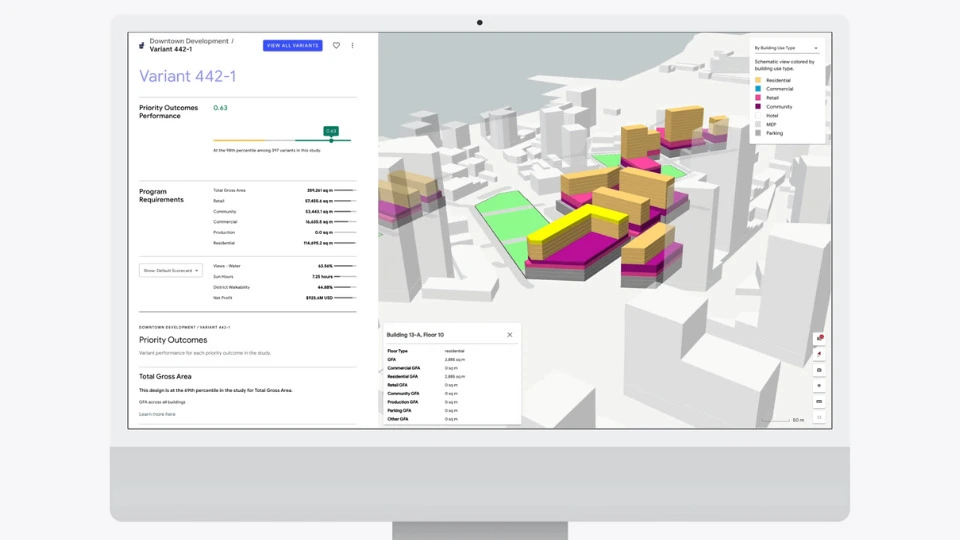
Task: Take a snapshot with the camera icon
Action: pyautogui.click(x=819, y=369)
